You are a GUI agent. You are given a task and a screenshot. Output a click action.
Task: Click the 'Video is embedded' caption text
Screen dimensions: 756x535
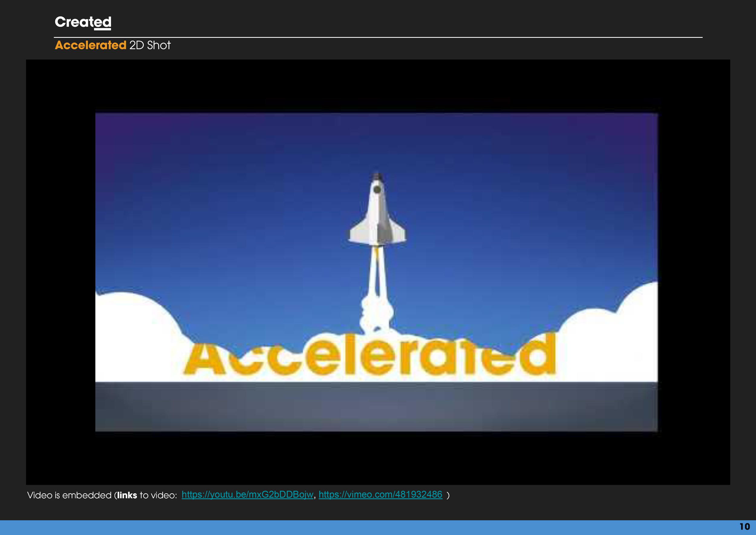point(69,495)
